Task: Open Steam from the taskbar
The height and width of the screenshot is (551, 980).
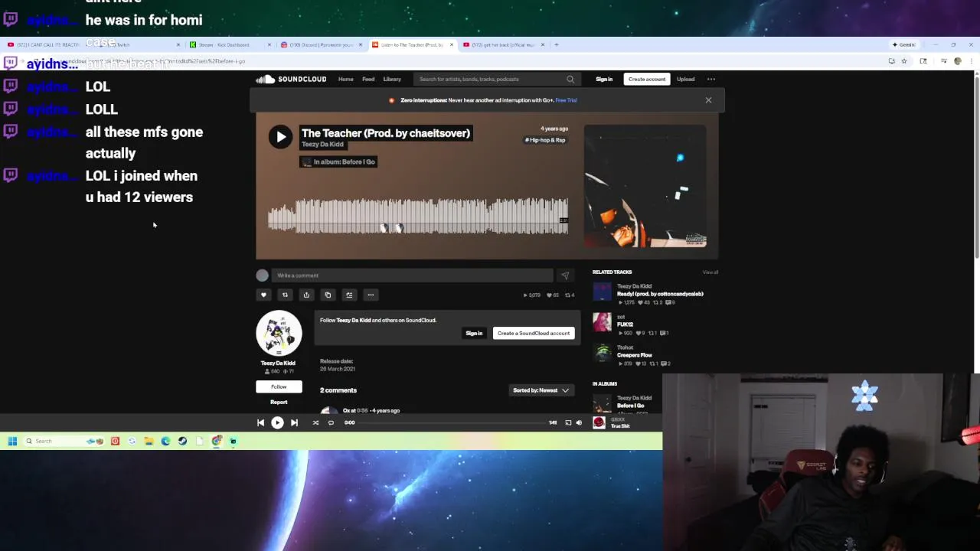Action: [182, 441]
